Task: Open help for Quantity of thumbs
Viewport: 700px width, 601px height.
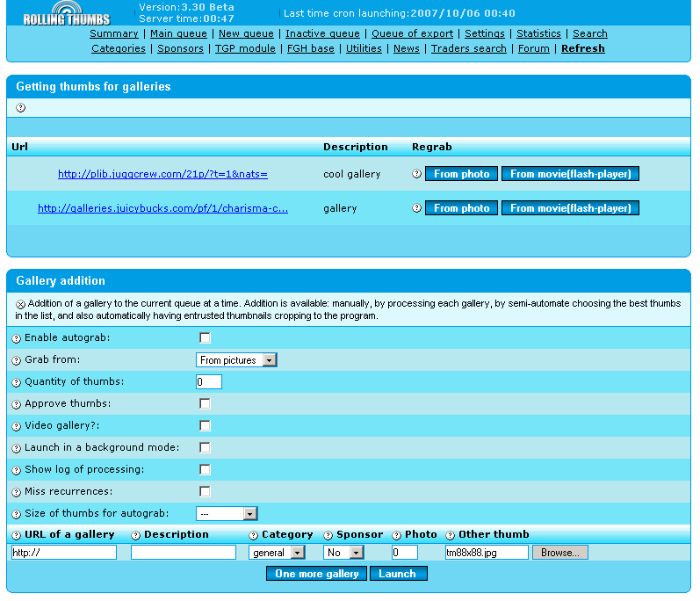Action: tap(17, 383)
